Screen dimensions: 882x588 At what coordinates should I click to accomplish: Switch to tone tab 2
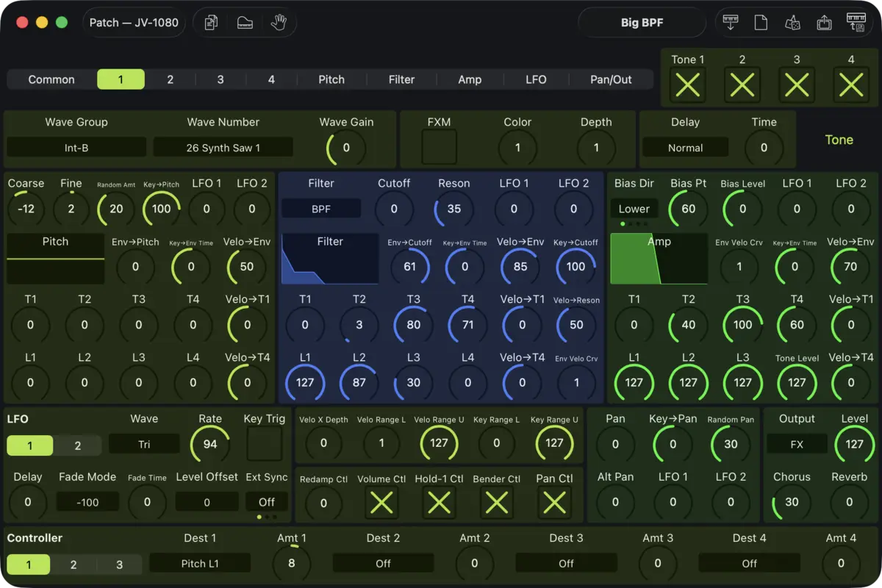[170, 79]
